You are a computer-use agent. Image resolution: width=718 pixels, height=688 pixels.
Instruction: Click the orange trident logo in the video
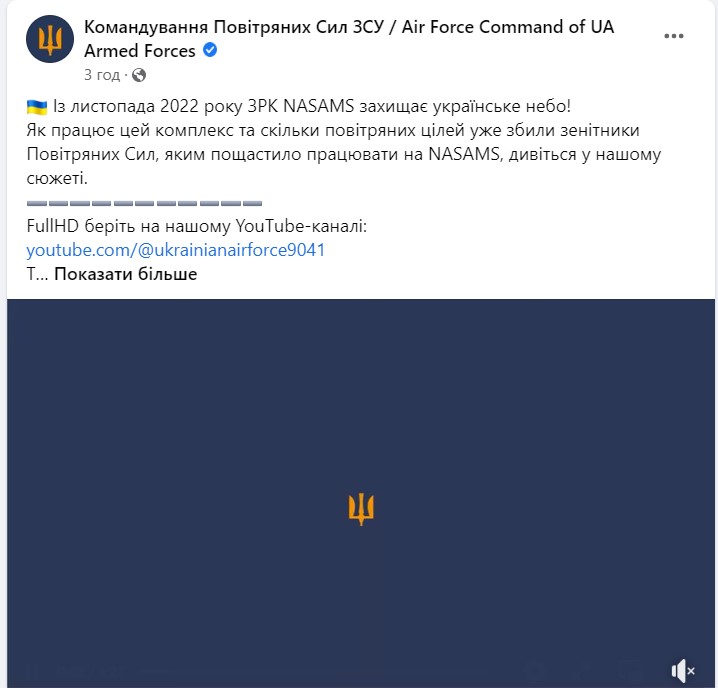361,509
